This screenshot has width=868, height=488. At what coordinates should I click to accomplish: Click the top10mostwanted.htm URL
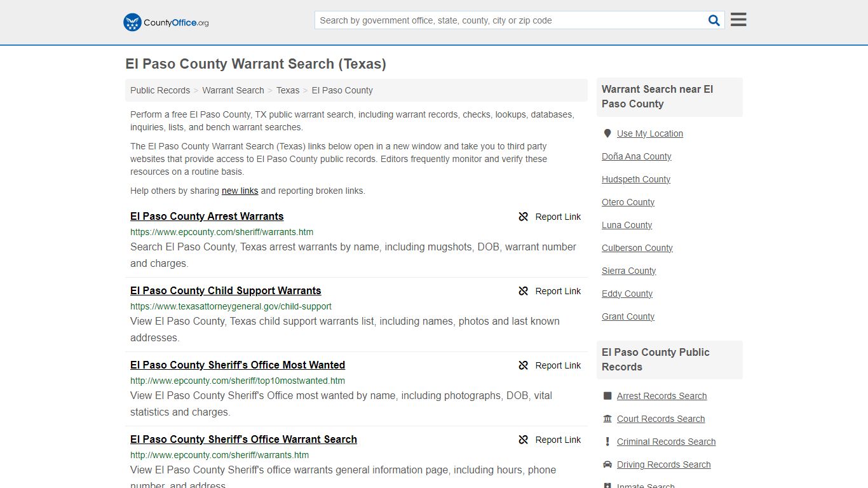[x=238, y=381]
